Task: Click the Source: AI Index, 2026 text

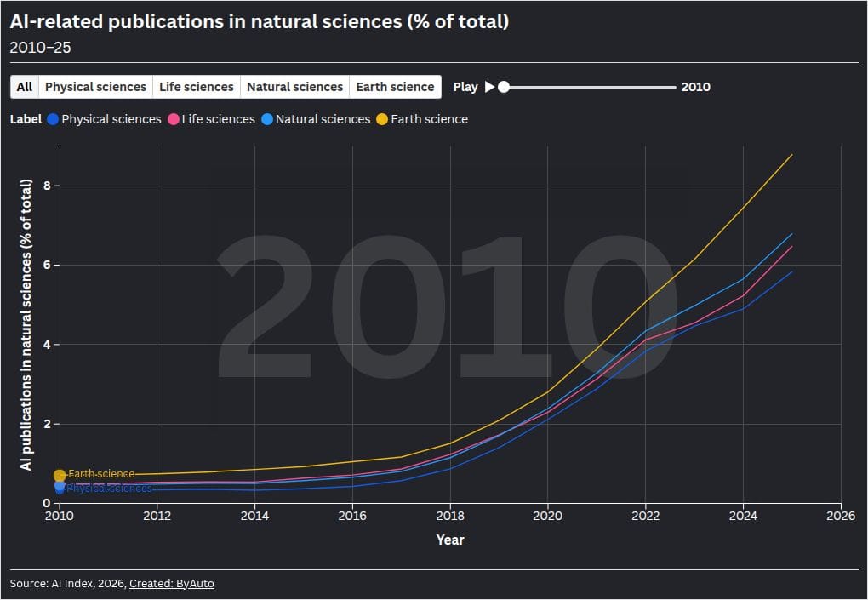Action: tap(68, 583)
